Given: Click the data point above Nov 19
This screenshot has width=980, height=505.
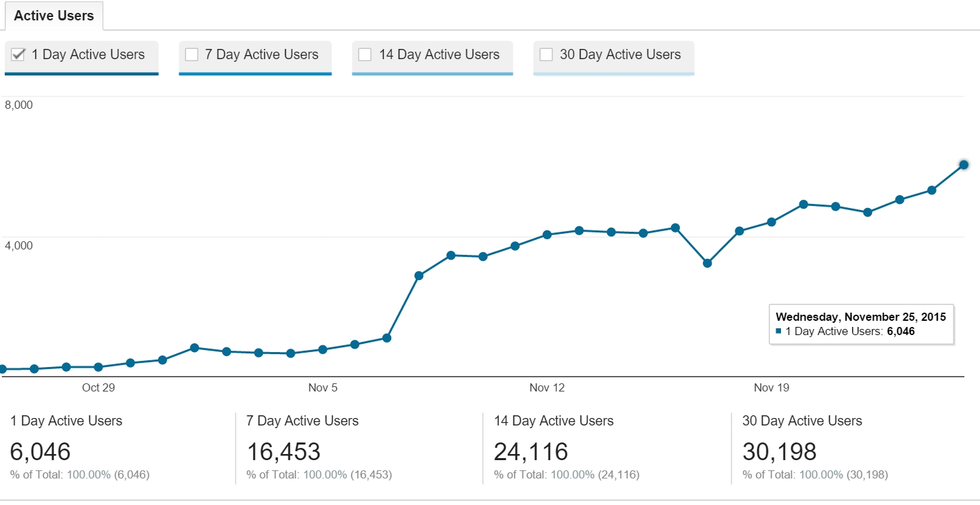Looking at the screenshot, I should tap(772, 222).
